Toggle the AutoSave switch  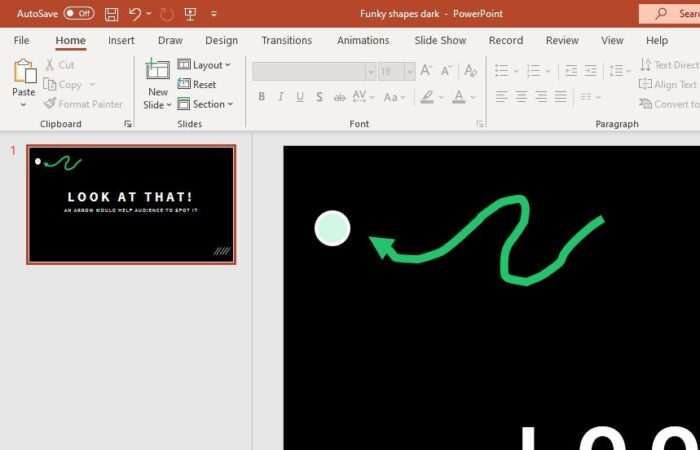click(x=79, y=13)
